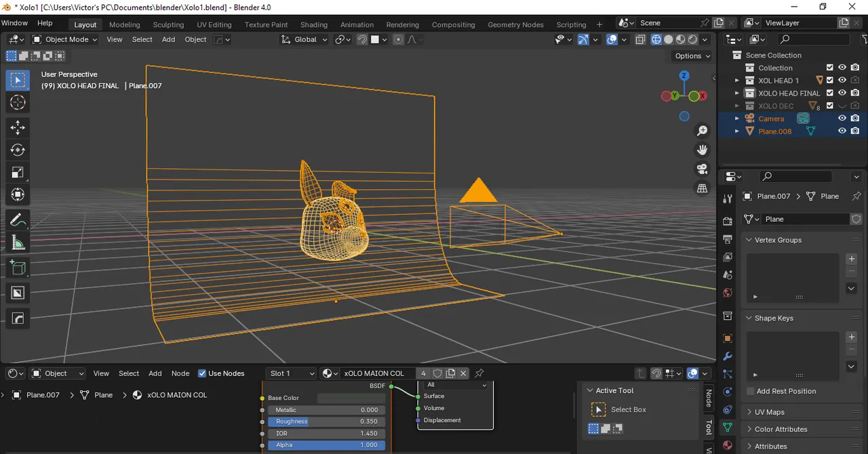Screen dimensions: 868x454
Task: Open the Tool properties tab (wrench-screwdriver)
Action: coord(728,199)
